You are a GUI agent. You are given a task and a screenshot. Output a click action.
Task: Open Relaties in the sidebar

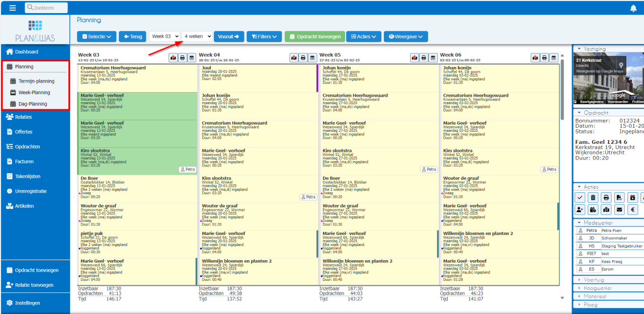(23, 117)
